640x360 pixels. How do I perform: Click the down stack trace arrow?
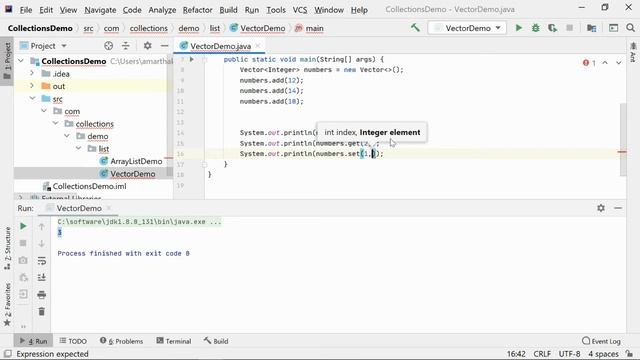coord(41,243)
